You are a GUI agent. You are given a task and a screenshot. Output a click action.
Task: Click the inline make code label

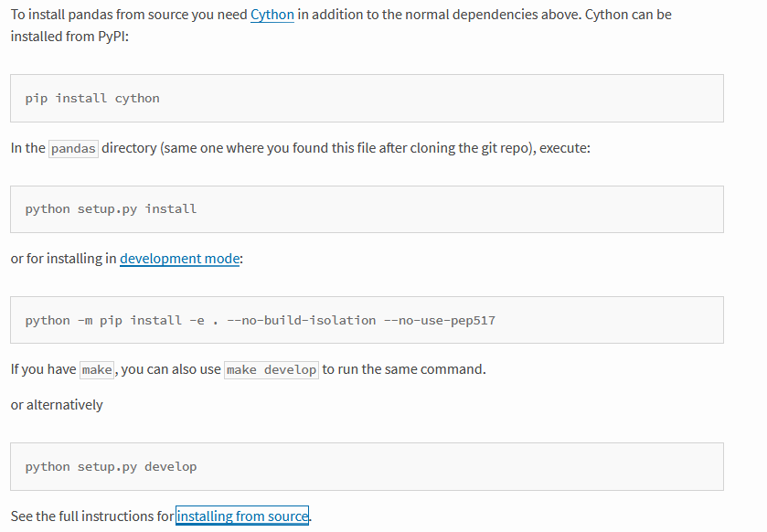[x=97, y=369]
